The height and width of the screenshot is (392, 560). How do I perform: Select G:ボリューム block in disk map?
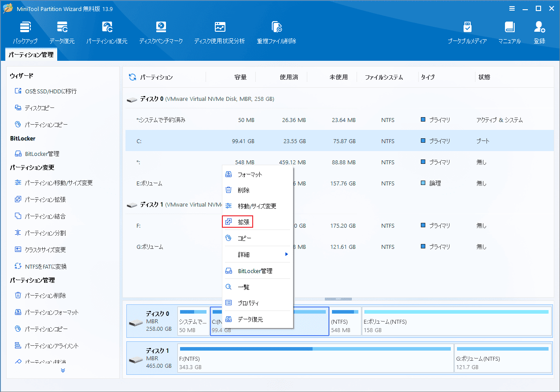coord(503,358)
